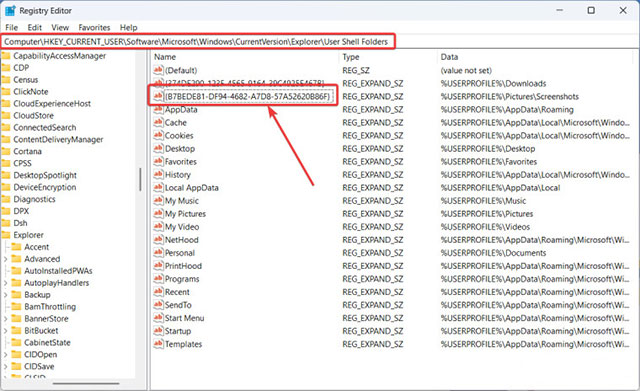640x391 pixels.
Task: Expand the BitBucket key
Action: 5,331
